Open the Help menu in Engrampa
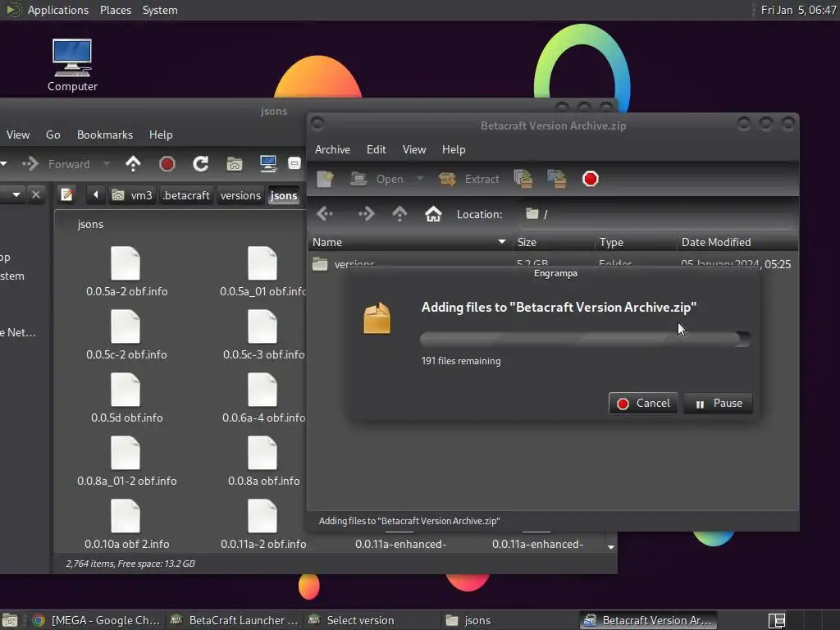Image resolution: width=840 pixels, height=630 pixels. 453,149
